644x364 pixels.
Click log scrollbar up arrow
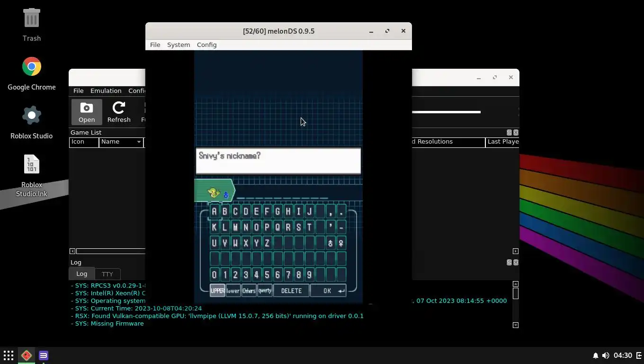click(516, 284)
